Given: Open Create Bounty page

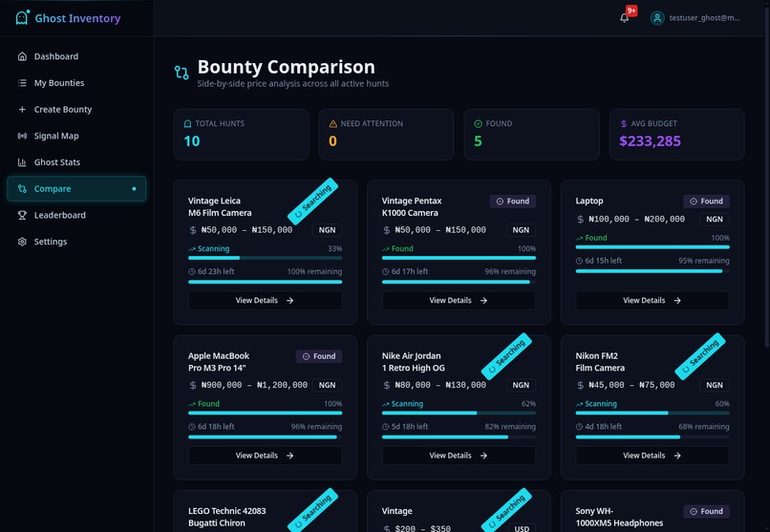Looking at the screenshot, I should coord(76,110).
